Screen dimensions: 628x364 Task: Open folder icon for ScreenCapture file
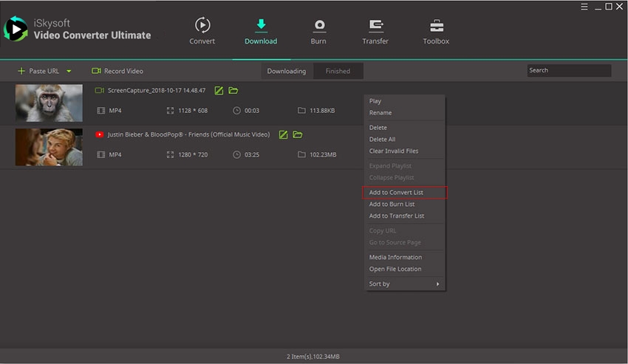pyautogui.click(x=233, y=91)
